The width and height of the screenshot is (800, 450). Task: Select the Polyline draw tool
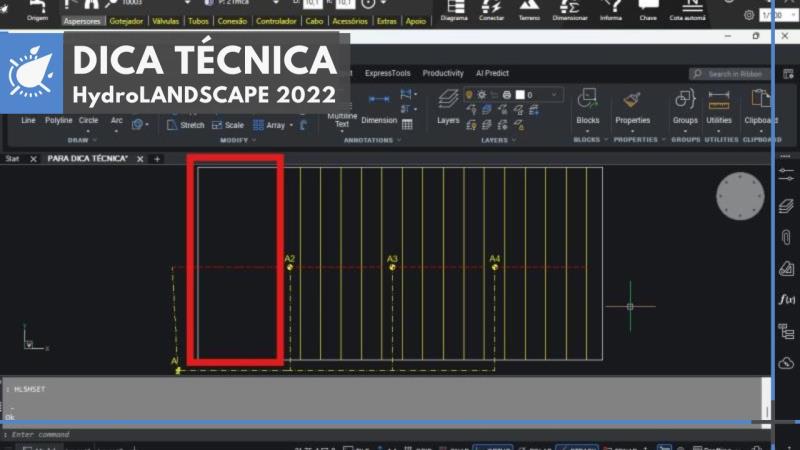point(59,120)
